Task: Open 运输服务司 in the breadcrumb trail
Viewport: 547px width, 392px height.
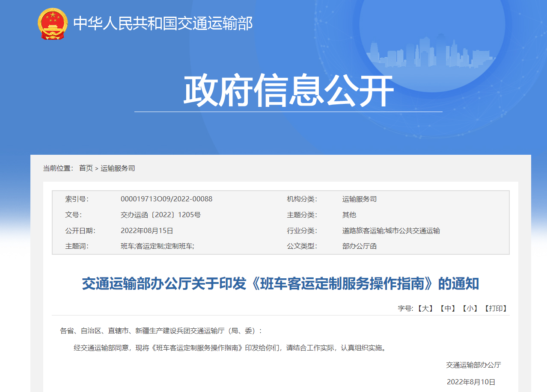Action: pyautogui.click(x=118, y=168)
